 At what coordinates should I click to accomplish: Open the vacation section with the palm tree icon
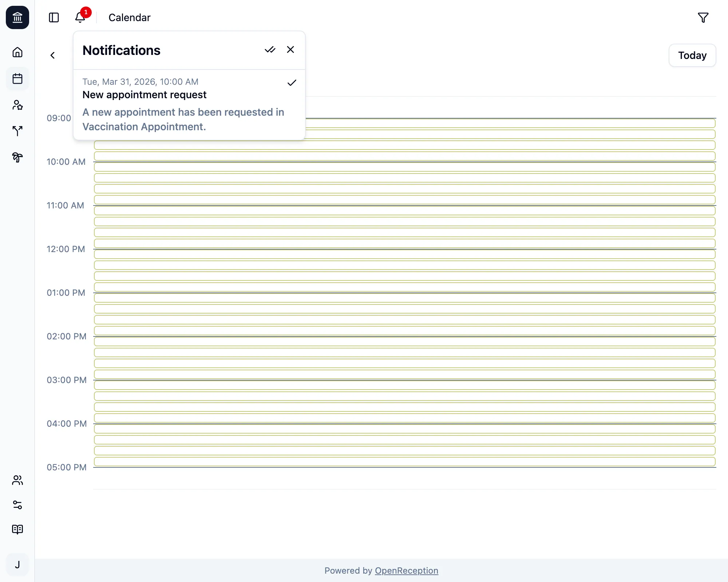17,158
